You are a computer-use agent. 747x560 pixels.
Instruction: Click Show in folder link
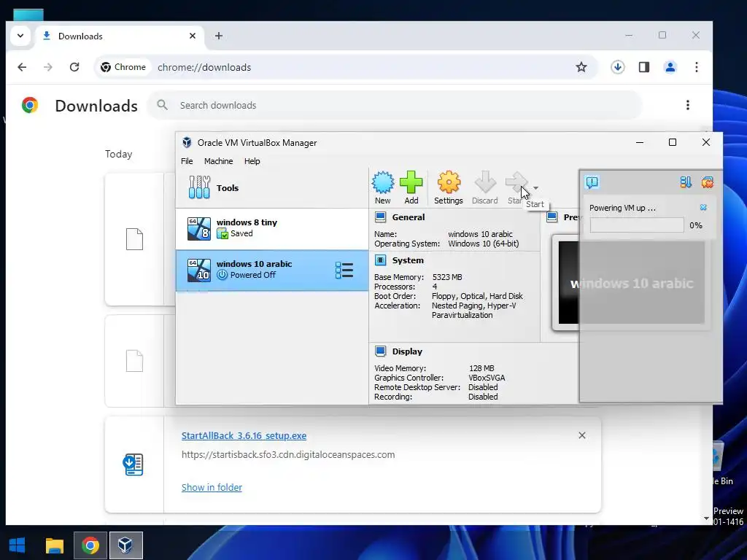click(212, 487)
